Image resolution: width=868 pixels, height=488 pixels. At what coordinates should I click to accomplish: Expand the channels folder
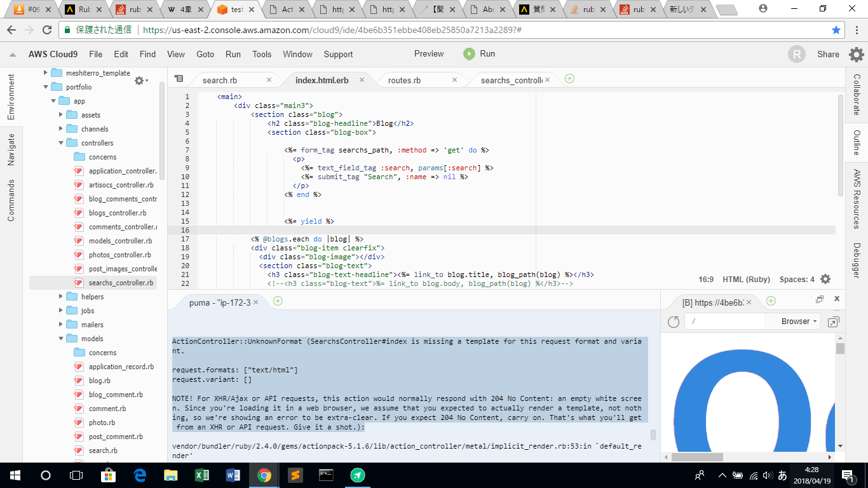(x=61, y=129)
